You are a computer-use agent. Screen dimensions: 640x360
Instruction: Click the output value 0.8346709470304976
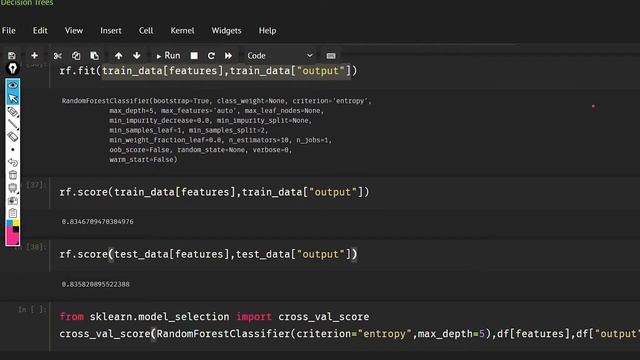[98, 222]
